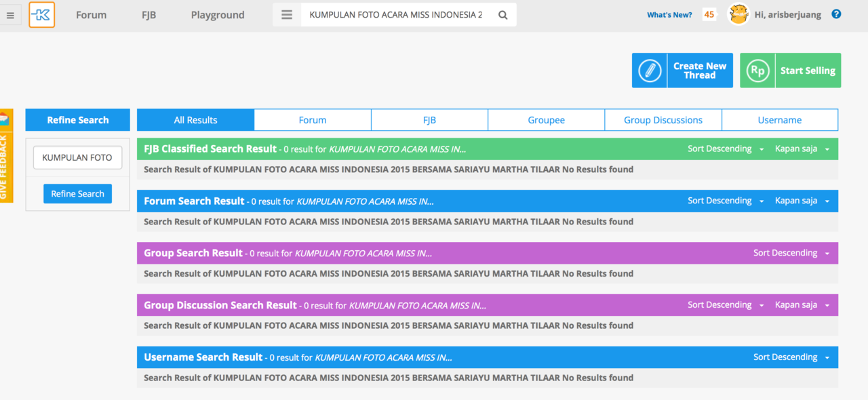868x400 pixels.
Task: Click the Rp icon on Start Selling
Action: click(x=757, y=71)
